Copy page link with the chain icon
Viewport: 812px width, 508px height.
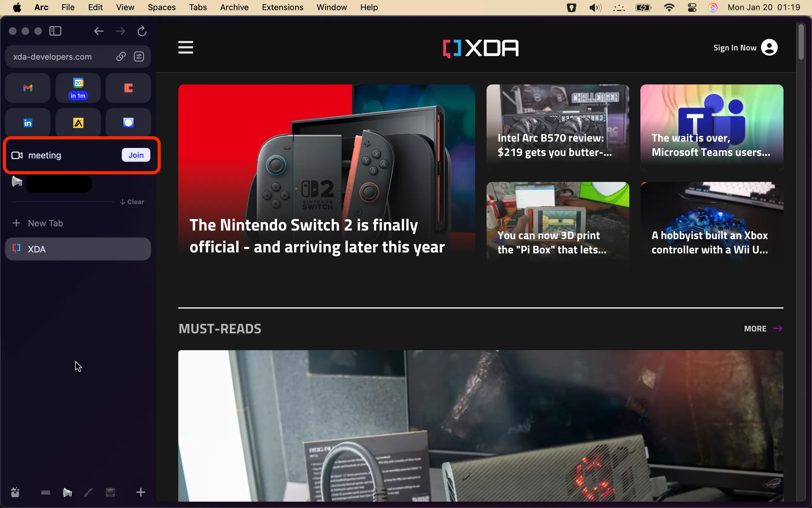[121, 57]
